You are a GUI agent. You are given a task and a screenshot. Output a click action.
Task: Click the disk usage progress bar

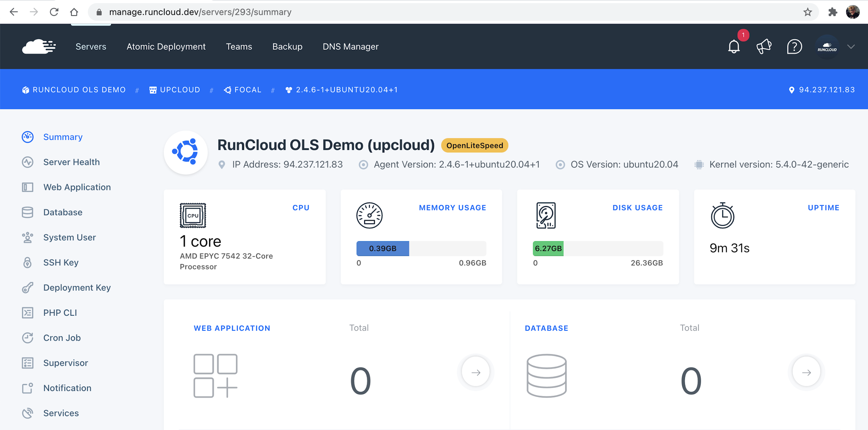click(598, 248)
